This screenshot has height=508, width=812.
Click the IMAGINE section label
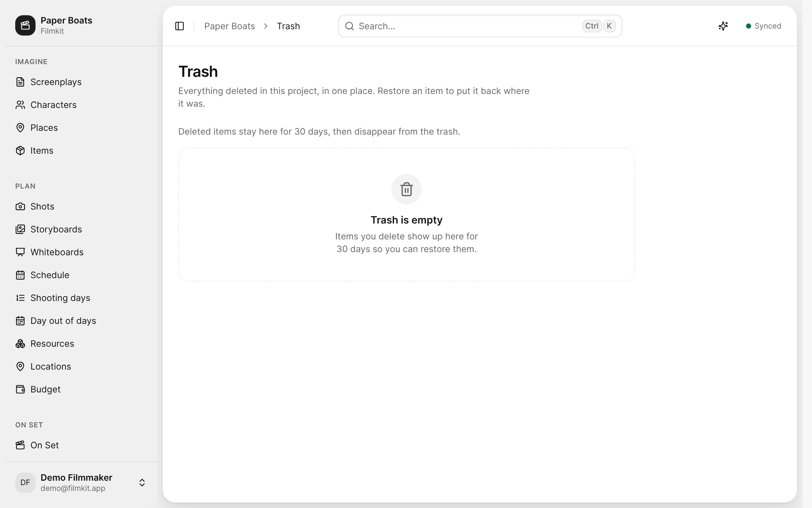[31, 62]
